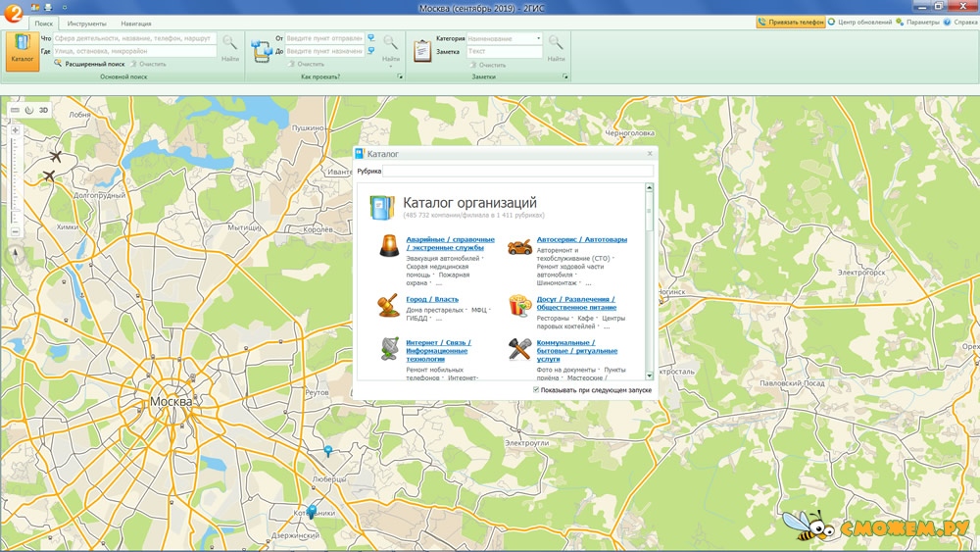Click the От departure input field
The width and height of the screenshot is (980, 552).
tap(324, 38)
